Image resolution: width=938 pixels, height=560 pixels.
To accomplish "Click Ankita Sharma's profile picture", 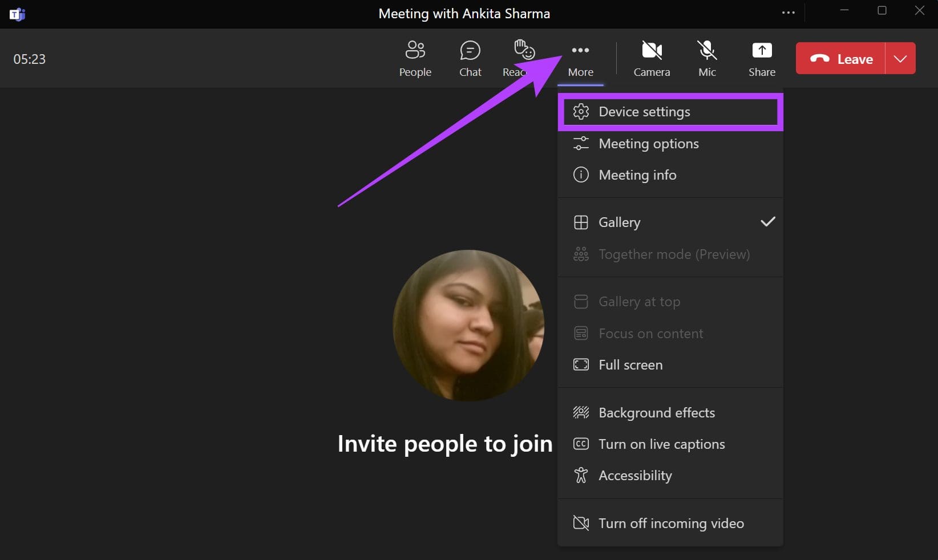I will click(468, 325).
